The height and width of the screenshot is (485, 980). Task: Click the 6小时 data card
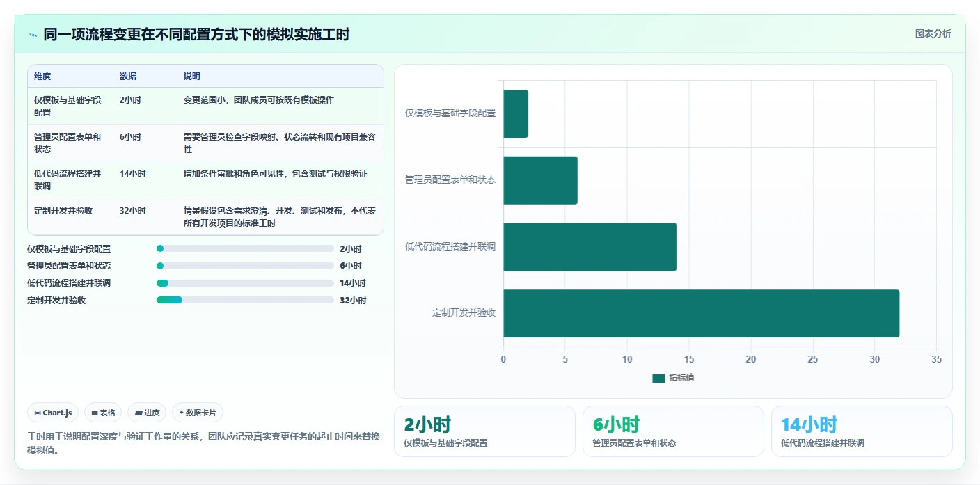coord(673,431)
